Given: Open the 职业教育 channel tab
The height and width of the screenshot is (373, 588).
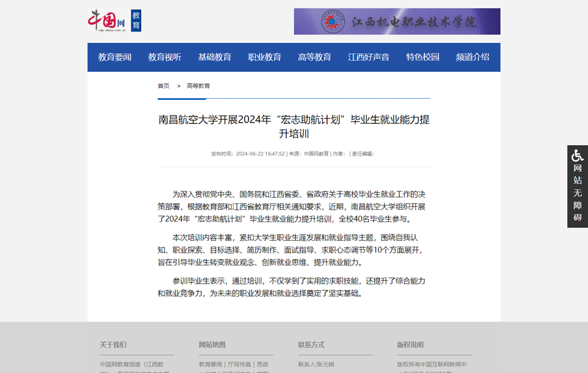Looking at the screenshot, I should click(265, 57).
